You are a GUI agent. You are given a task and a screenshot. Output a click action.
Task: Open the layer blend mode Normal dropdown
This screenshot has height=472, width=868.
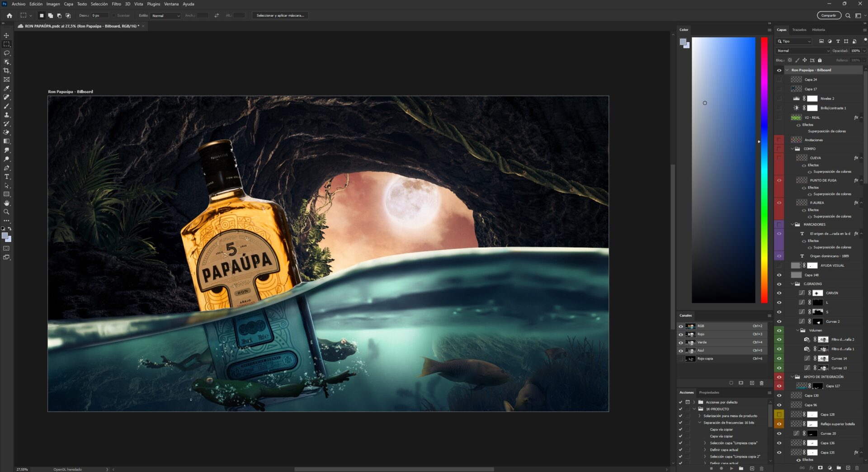tap(803, 51)
